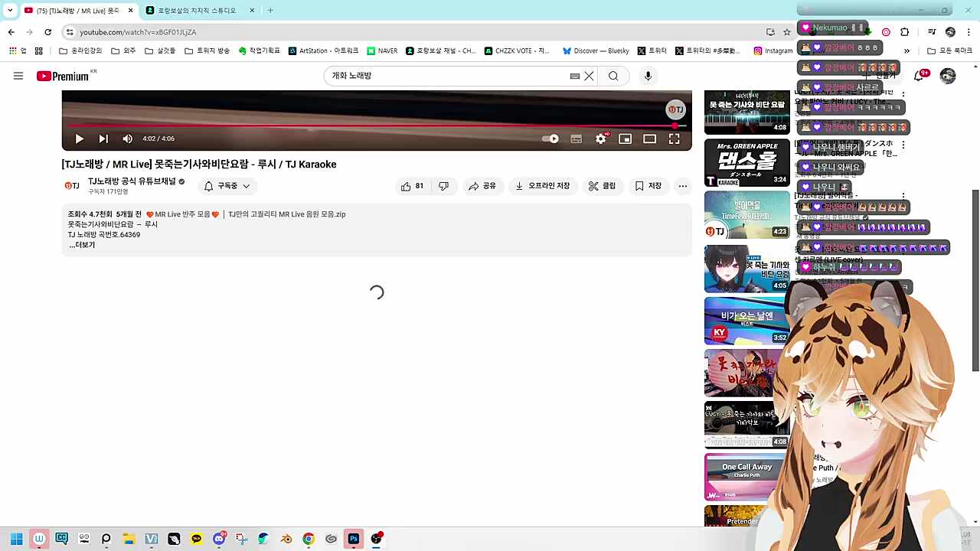Go back to previous page
This screenshot has height=551, width=980.
[x=11, y=32]
